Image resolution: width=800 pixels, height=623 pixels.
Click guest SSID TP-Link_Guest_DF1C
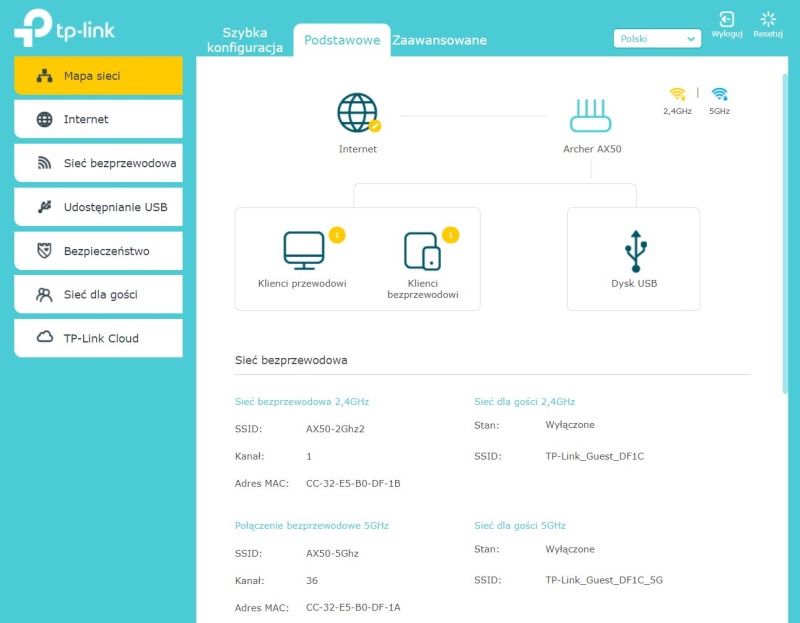pyautogui.click(x=594, y=456)
